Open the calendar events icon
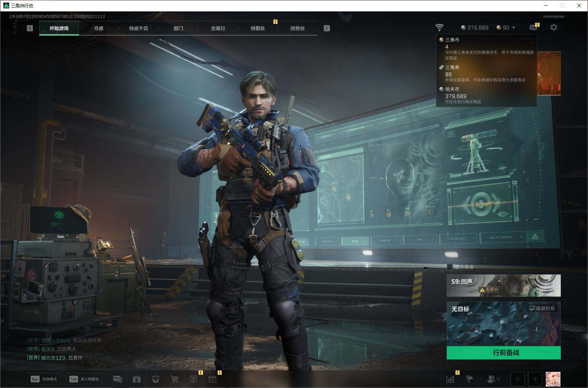The image size is (588, 388). pyautogui.click(x=213, y=379)
